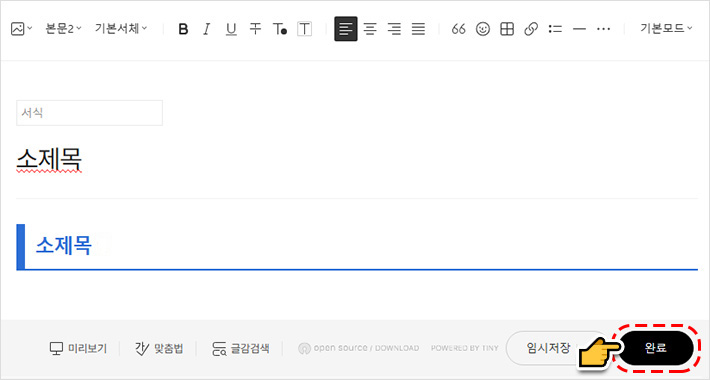Open 미리보기 preview
710x380 pixels.
coord(78,348)
